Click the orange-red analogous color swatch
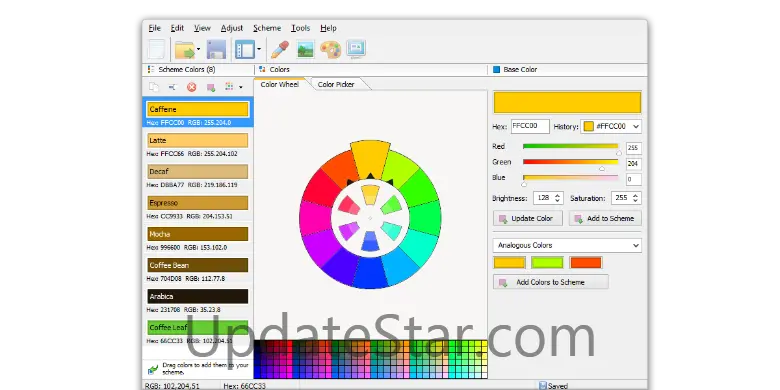This screenshot has height=390, width=780. [585, 262]
